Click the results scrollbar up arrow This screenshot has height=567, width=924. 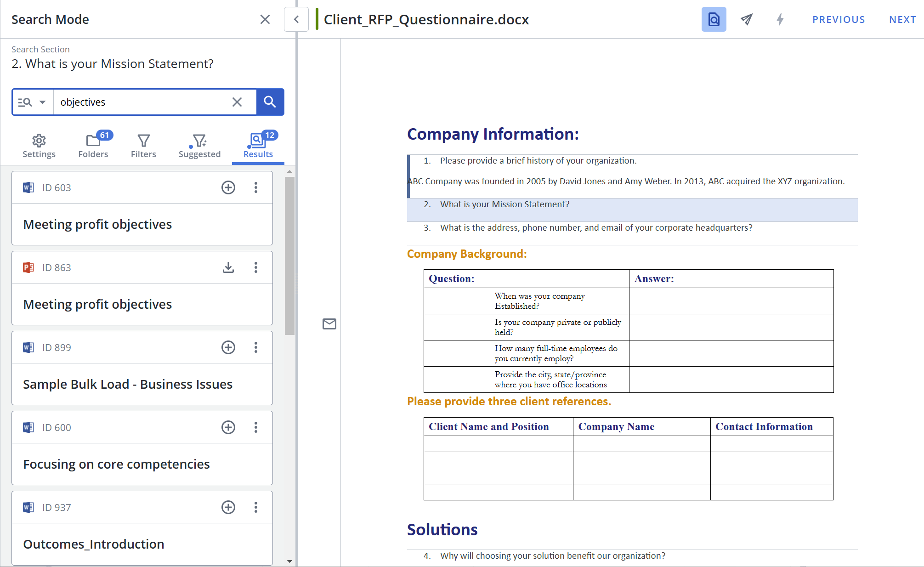[x=289, y=171]
